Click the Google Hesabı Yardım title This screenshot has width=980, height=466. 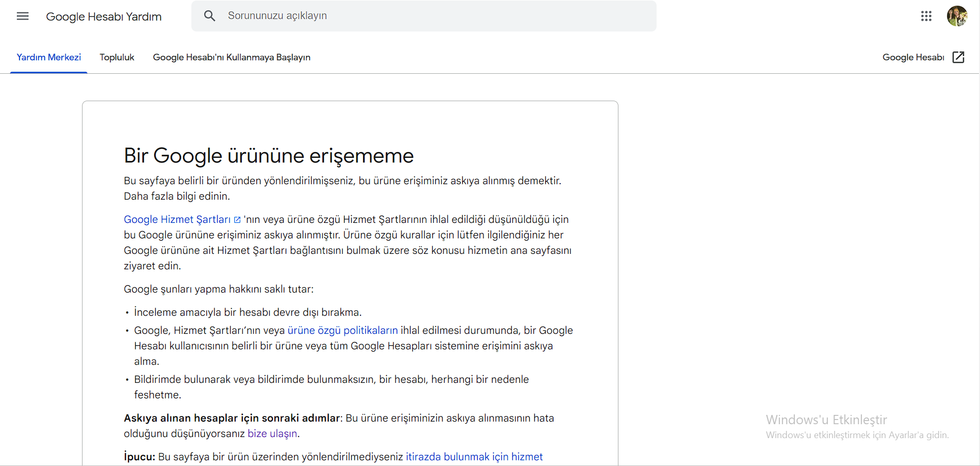coord(104,17)
